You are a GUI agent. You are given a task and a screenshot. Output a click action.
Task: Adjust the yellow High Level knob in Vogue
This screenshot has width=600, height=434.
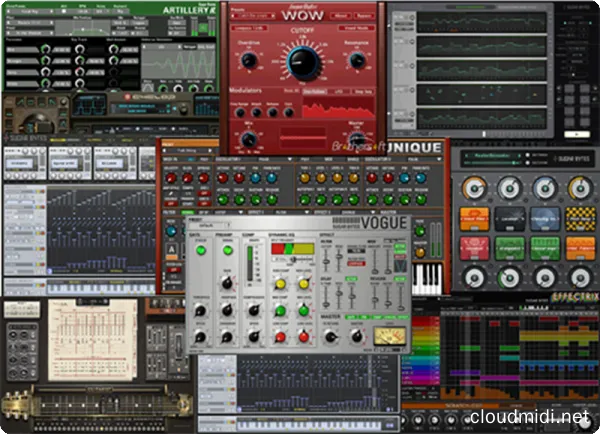coord(304,284)
